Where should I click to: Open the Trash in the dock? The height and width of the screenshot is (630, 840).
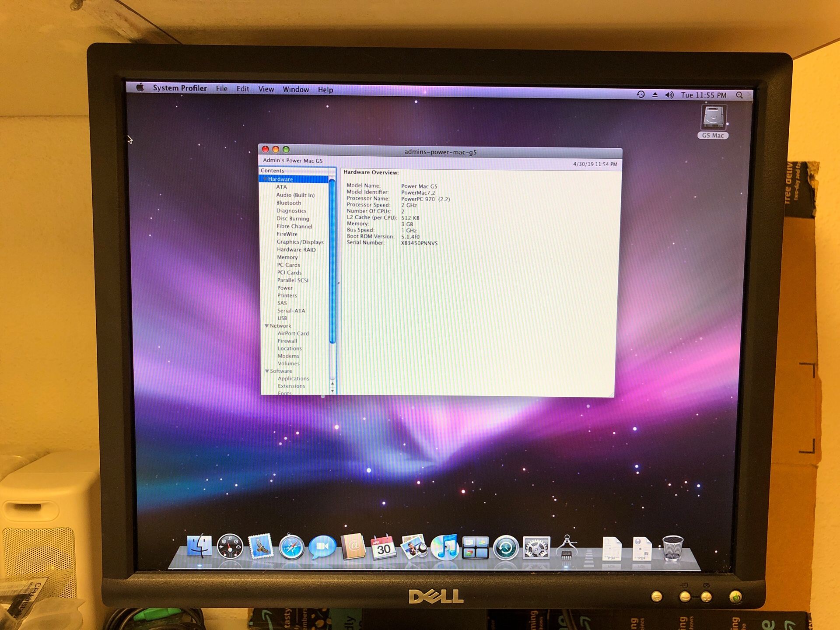(672, 549)
